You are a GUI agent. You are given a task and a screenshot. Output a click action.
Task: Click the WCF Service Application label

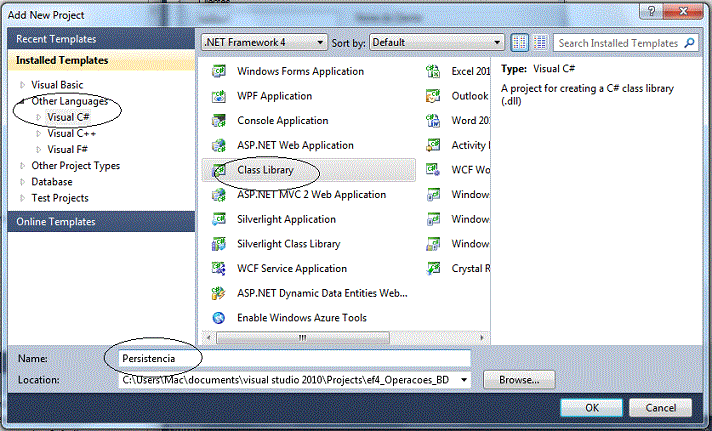(x=292, y=268)
